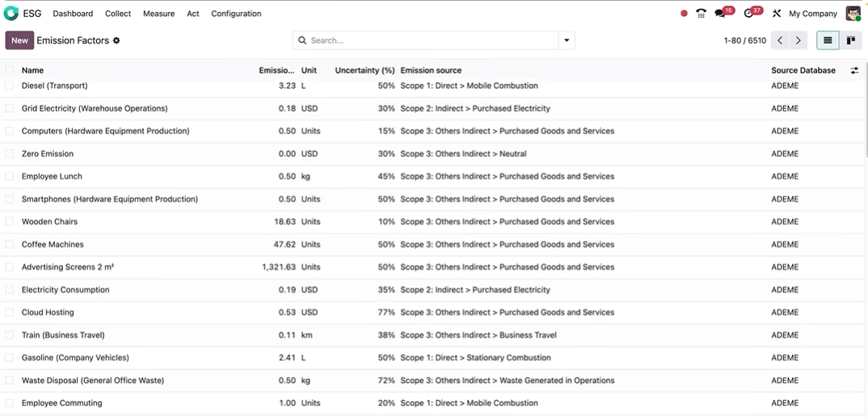Image resolution: width=868 pixels, height=417 pixels.
Task: Check the Cloud Hosting row checkbox
Action: [x=10, y=312]
